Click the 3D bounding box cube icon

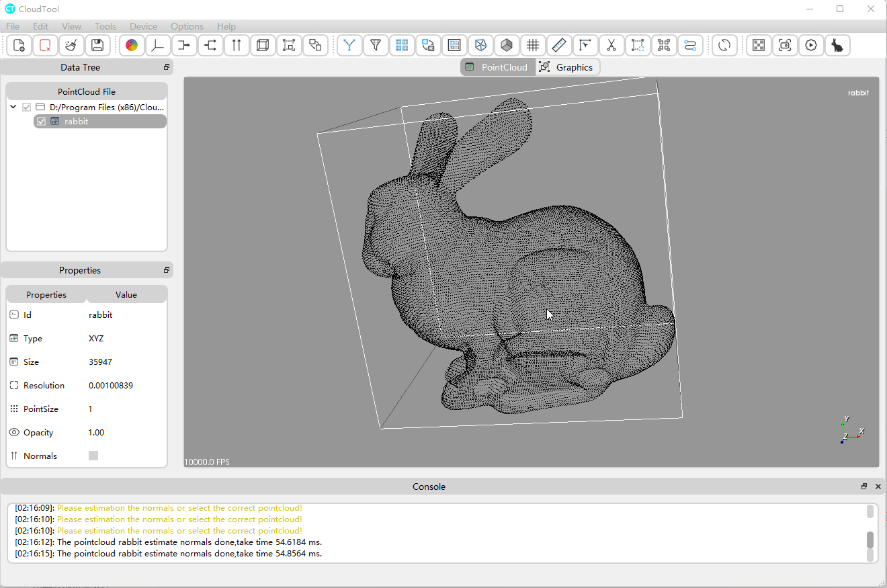pyautogui.click(x=263, y=46)
